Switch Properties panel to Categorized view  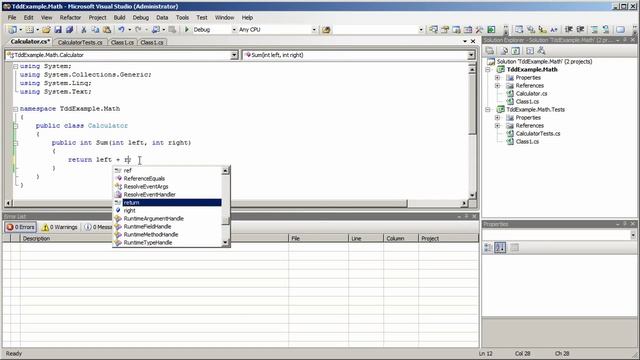[x=488, y=247]
